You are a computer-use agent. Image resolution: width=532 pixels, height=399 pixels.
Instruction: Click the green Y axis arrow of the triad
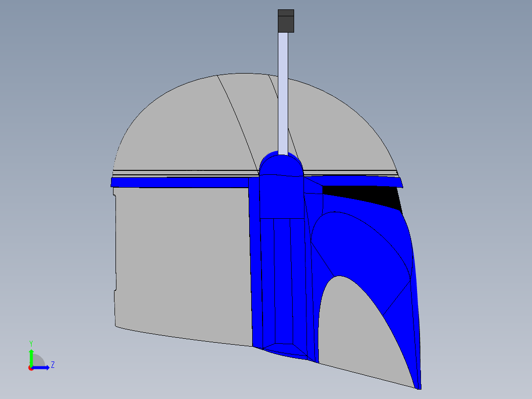coord(31,358)
